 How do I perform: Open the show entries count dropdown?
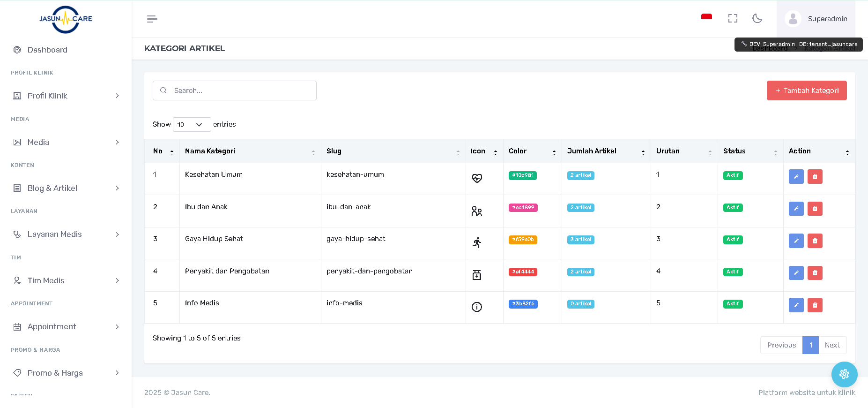(192, 124)
